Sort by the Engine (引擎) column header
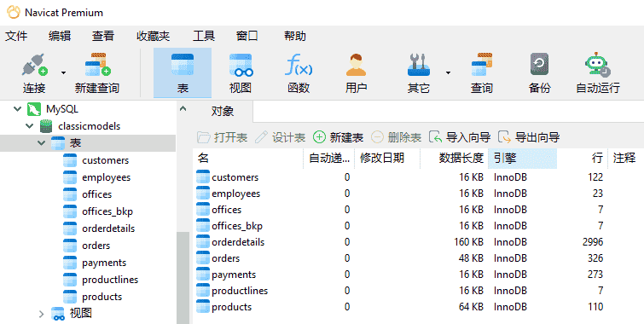The height and width of the screenshot is (324, 644). pyautogui.click(x=522, y=158)
